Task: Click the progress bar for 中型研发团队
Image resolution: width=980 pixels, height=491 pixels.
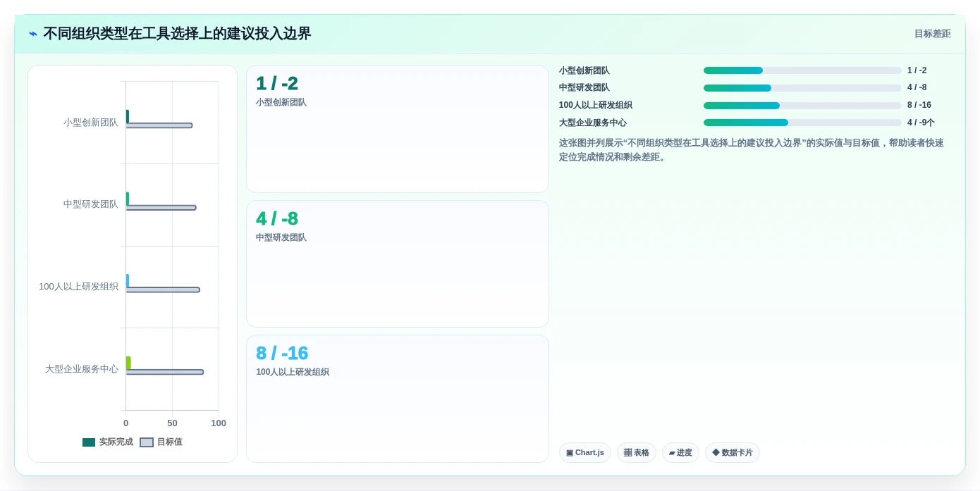Action: click(x=802, y=88)
